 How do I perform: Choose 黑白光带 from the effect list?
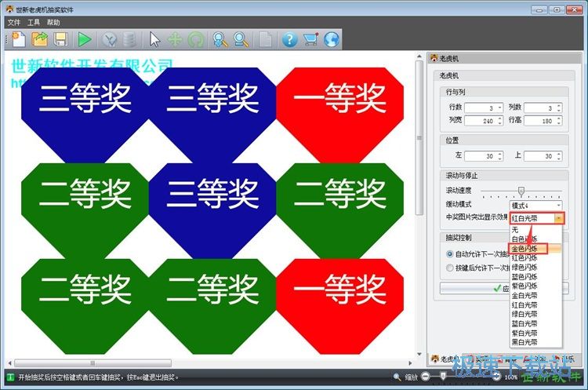tap(536, 342)
